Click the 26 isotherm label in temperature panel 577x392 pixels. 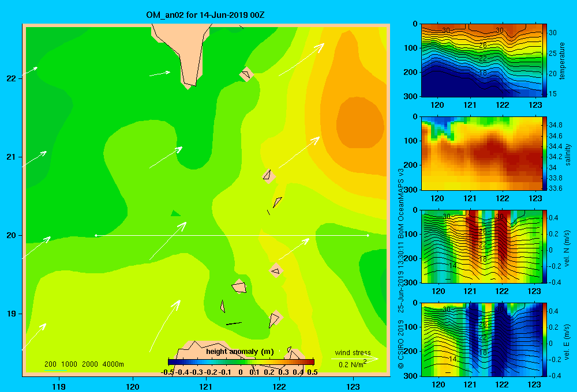[x=483, y=46]
